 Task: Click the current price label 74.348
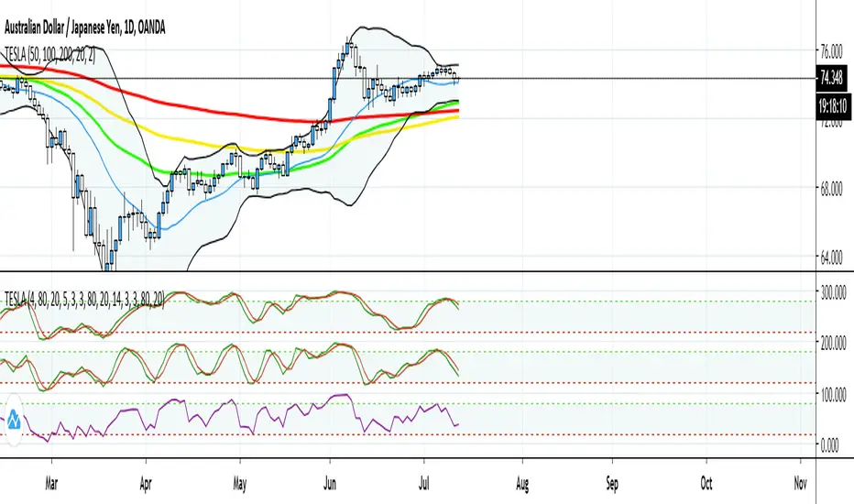(831, 78)
